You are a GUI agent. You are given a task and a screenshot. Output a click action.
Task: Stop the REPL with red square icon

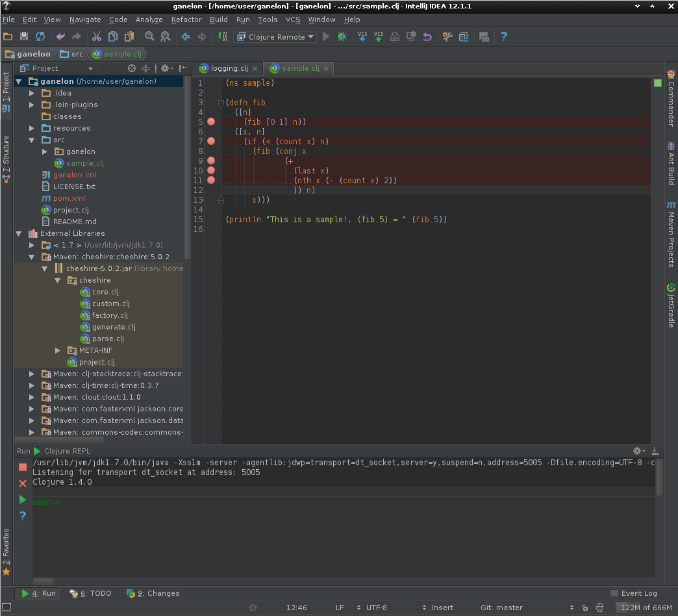[23, 467]
